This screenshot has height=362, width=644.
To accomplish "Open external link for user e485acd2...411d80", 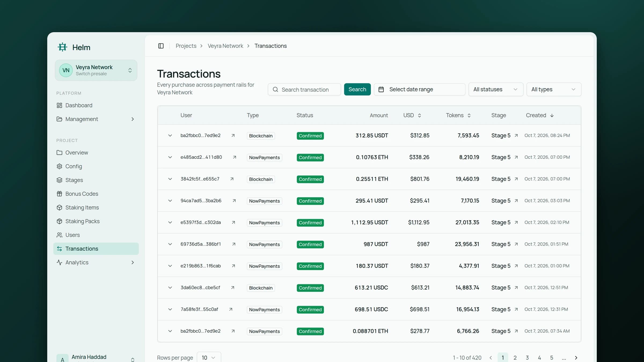I will (x=235, y=157).
